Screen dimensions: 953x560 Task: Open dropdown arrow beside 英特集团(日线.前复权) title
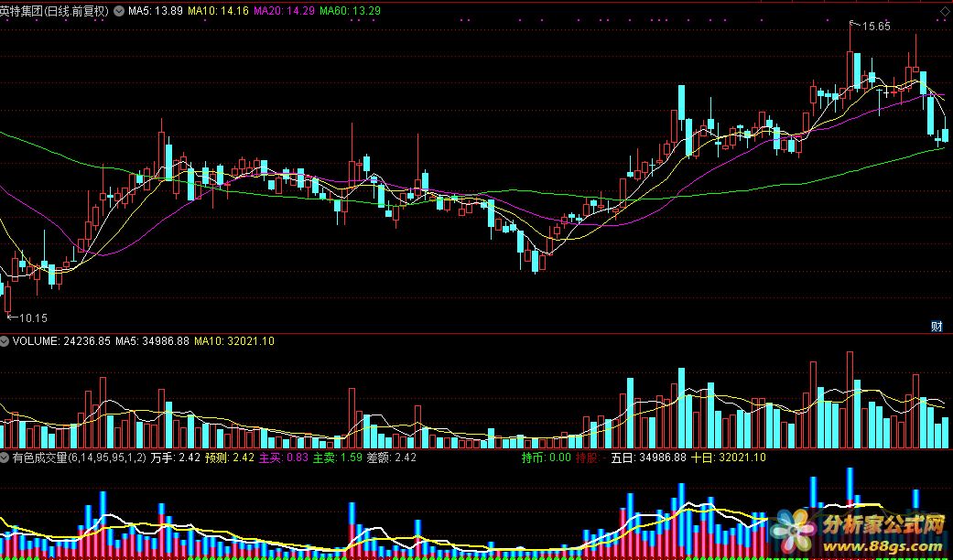(x=118, y=11)
